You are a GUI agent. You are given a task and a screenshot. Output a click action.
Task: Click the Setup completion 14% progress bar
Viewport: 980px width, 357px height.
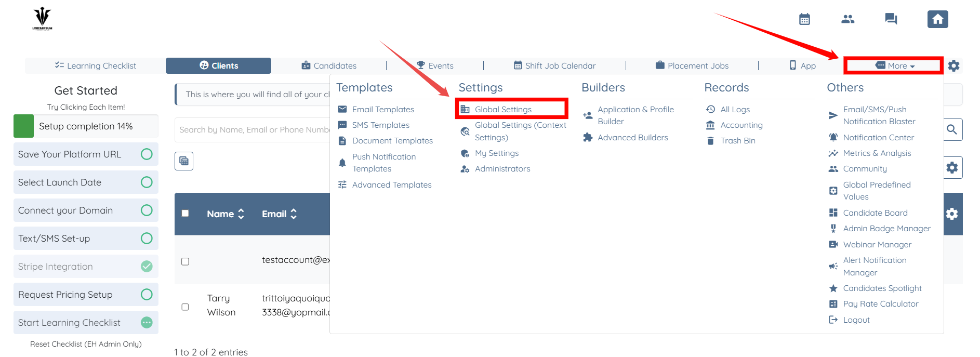(x=86, y=126)
